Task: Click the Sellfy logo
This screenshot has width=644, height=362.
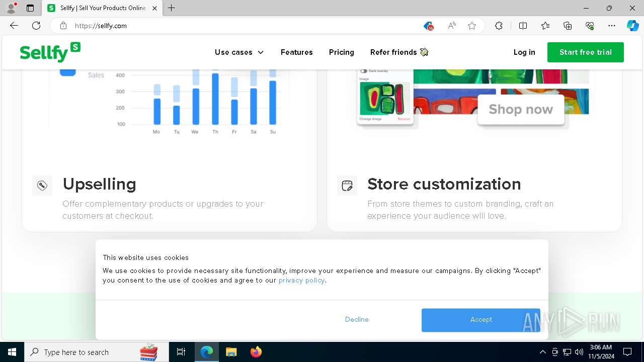Action: click(x=50, y=52)
